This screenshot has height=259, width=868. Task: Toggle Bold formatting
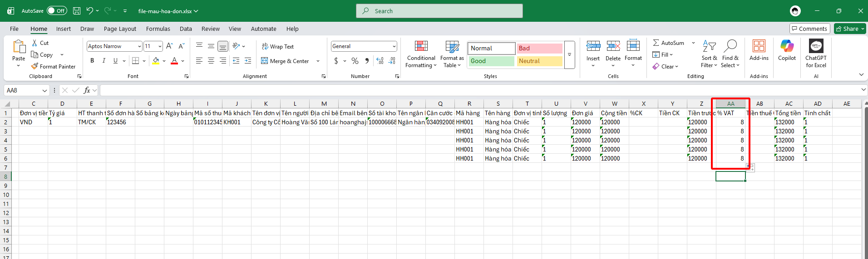pyautogui.click(x=92, y=61)
